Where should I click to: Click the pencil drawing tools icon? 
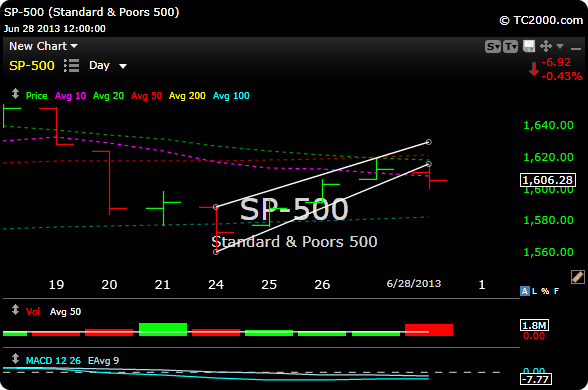point(578,277)
